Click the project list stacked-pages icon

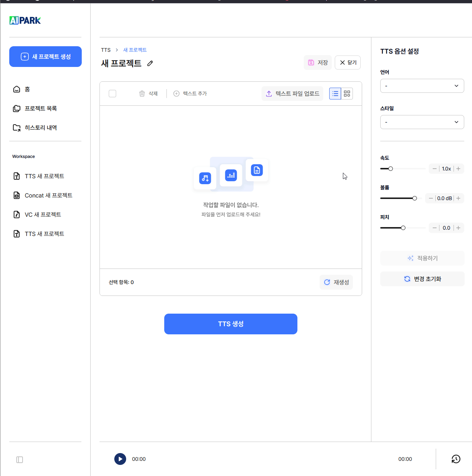pyautogui.click(x=17, y=108)
